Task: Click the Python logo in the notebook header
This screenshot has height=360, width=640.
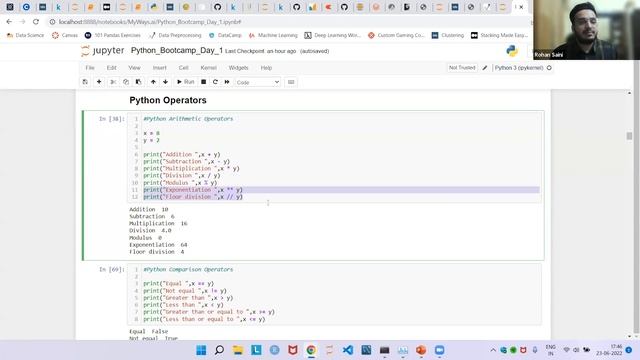Action: pos(512,51)
